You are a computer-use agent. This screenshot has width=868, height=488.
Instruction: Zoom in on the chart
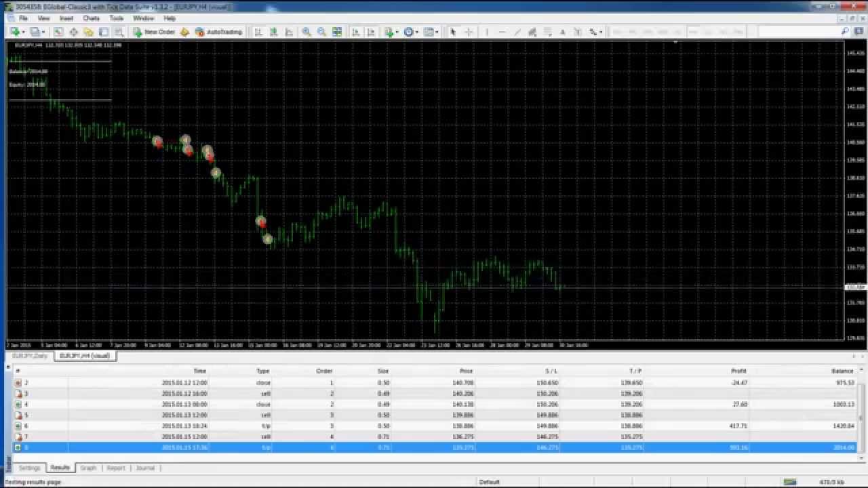(x=307, y=32)
